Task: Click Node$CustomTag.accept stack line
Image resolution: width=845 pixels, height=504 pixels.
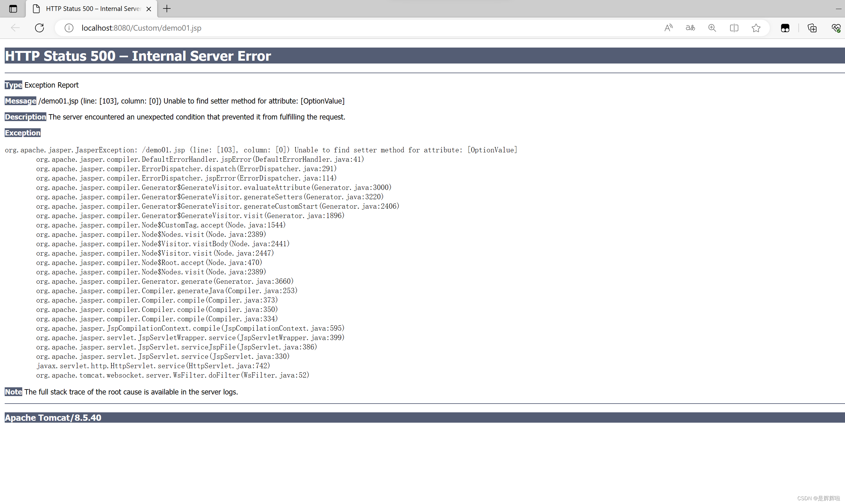Action: [161, 225]
